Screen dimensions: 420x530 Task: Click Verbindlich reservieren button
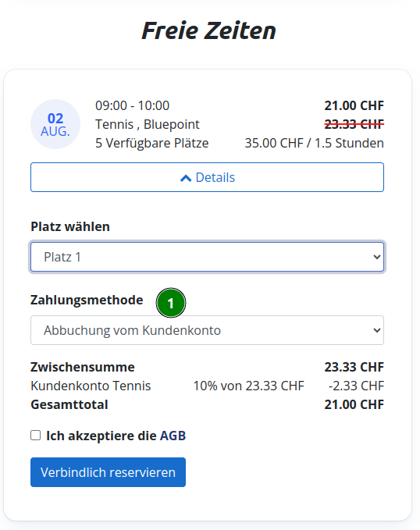(108, 472)
